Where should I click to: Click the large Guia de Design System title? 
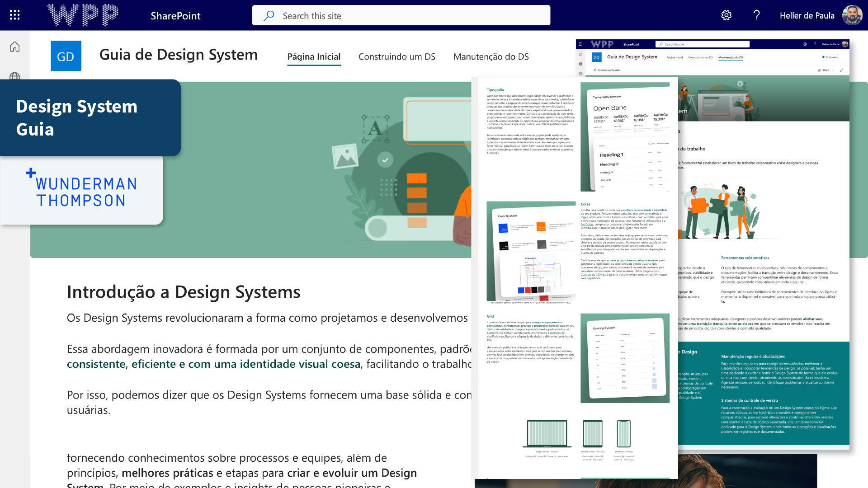pos(178,55)
